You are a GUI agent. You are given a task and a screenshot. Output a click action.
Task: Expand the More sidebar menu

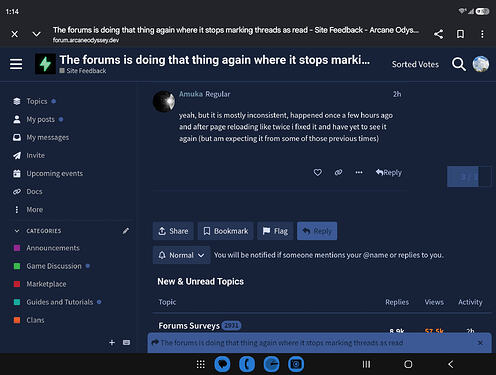click(x=35, y=209)
